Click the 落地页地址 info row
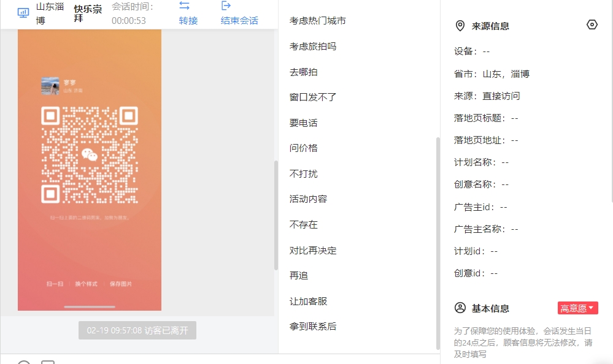 click(486, 140)
